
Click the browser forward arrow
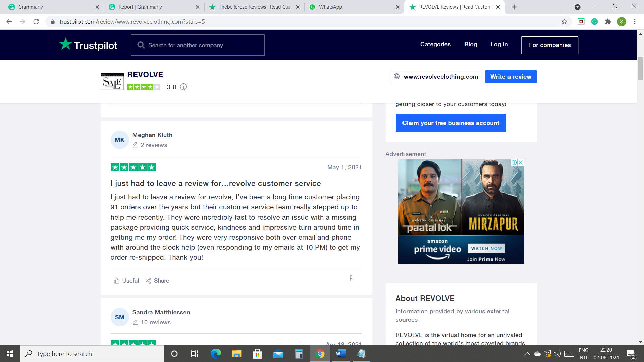pyautogui.click(x=22, y=22)
